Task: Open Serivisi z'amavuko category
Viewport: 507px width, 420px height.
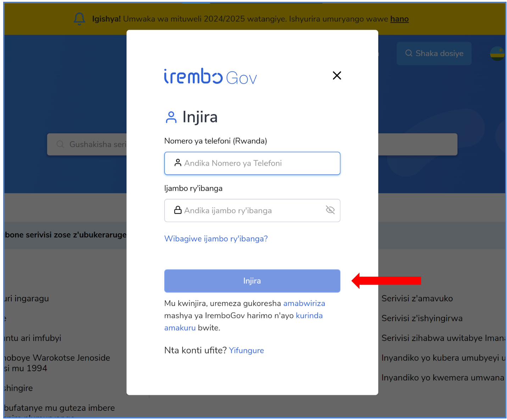Action: coord(417,299)
